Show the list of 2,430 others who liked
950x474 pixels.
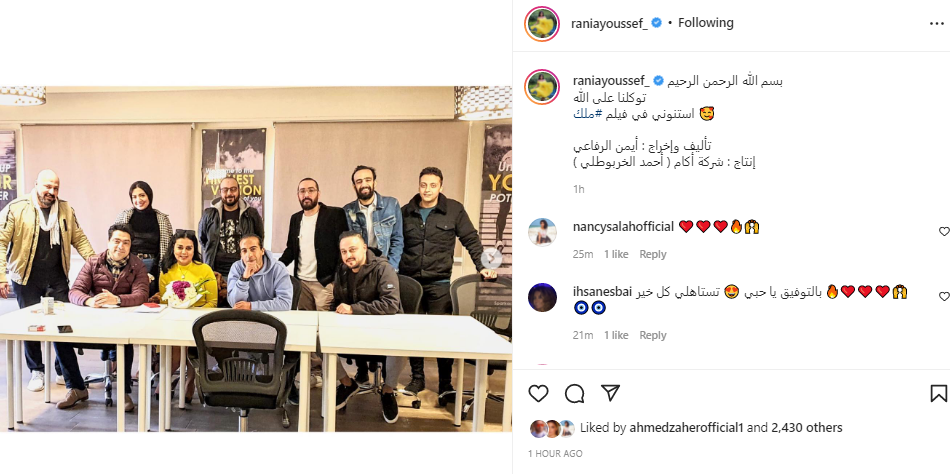807,428
